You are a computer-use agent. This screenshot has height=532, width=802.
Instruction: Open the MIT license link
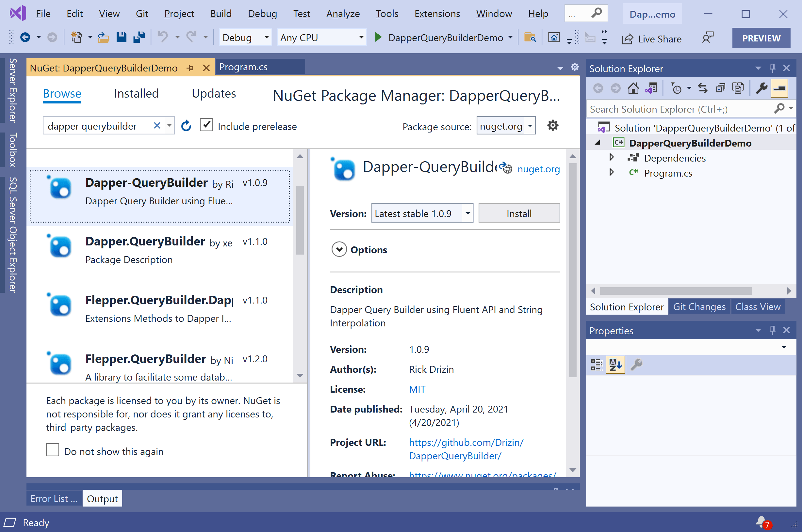[x=417, y=389]
